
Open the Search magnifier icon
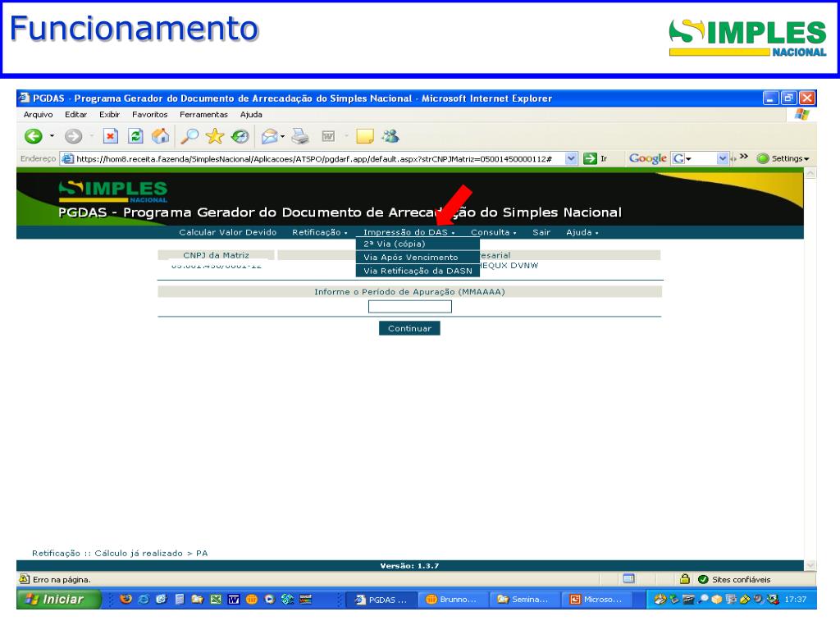191,136
